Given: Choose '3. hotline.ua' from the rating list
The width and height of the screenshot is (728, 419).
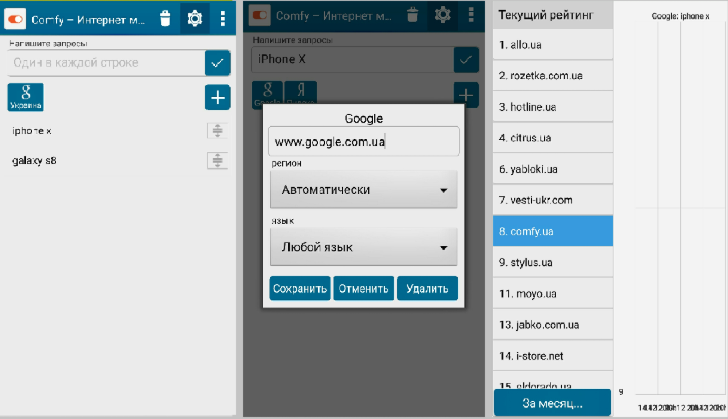Looking at the screenshot, I should point(553,107).
